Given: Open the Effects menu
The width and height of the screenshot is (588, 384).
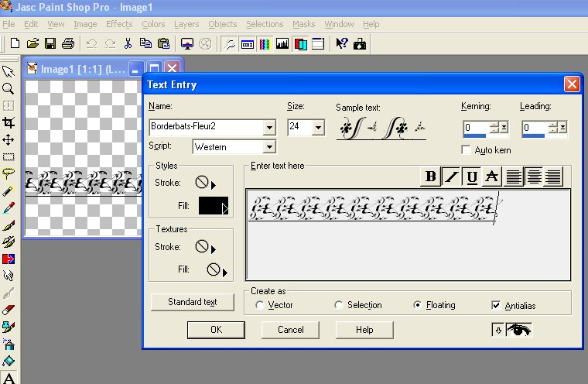Looking at the screenshot, I should 119,24.
